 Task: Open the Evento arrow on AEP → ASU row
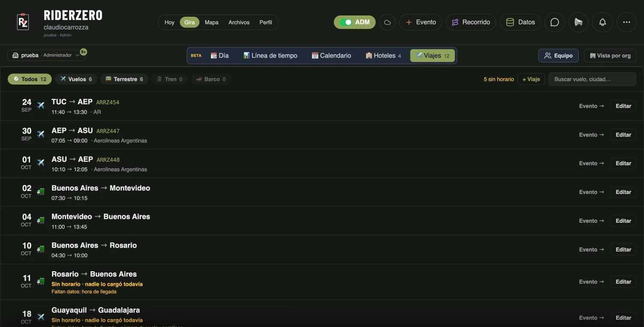pyautogui.click(x=592, y=135)
